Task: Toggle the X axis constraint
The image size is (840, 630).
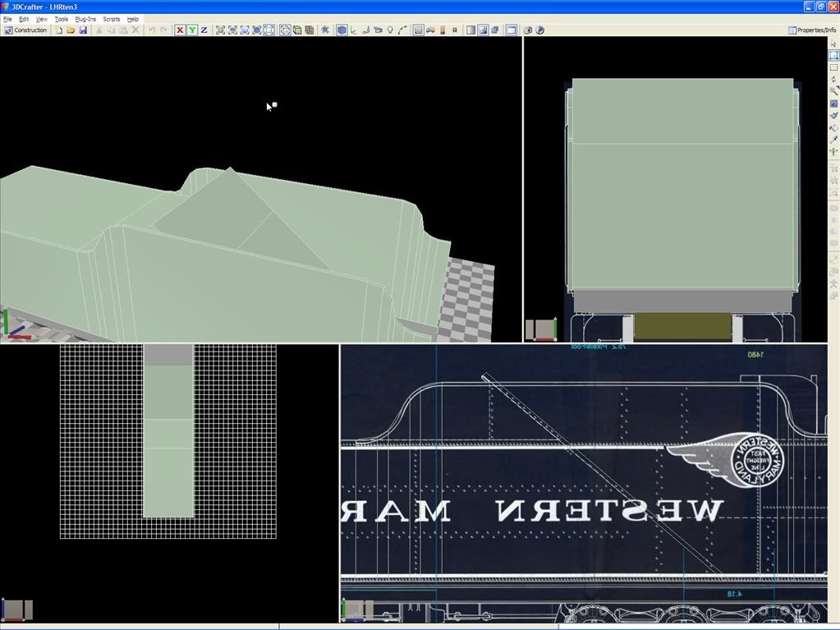Action: (180, 30)
